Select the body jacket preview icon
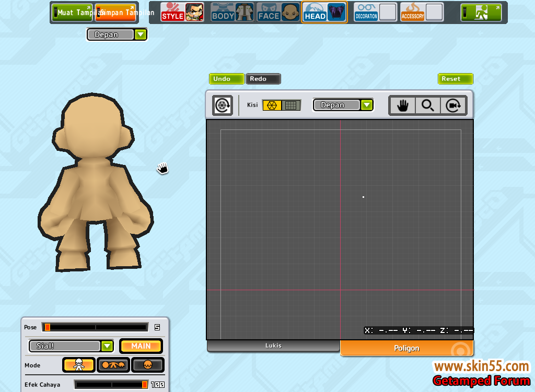535x392 pixels. pos(245,13)
